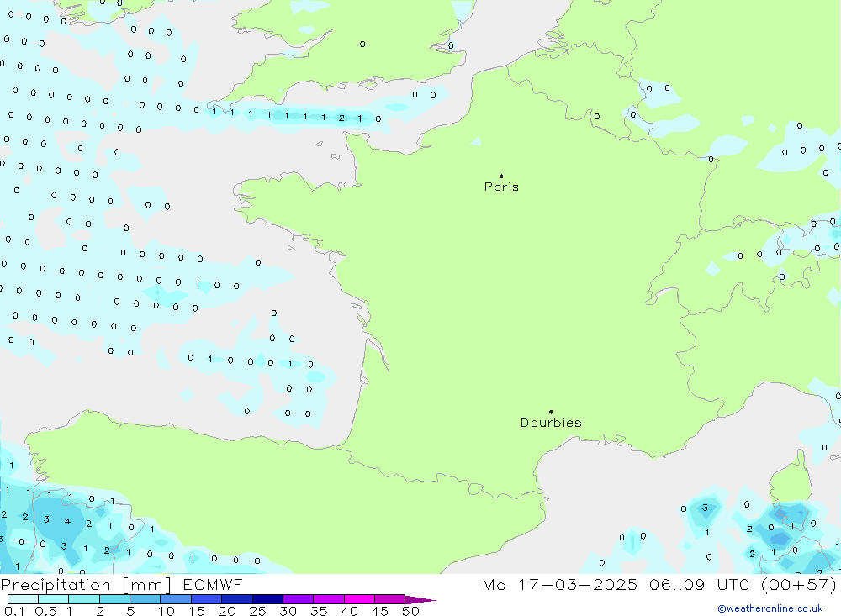841x616 pixels.
Task: Pick the 2–5 mm legend color swatch
Action: click(x=114, y=599)
